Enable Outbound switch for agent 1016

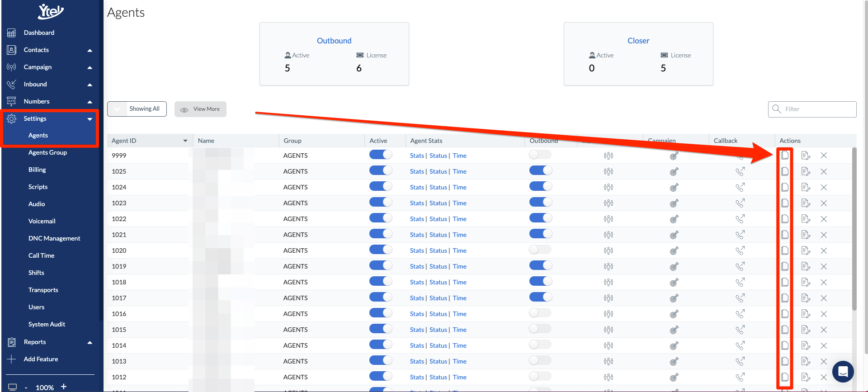540,313
